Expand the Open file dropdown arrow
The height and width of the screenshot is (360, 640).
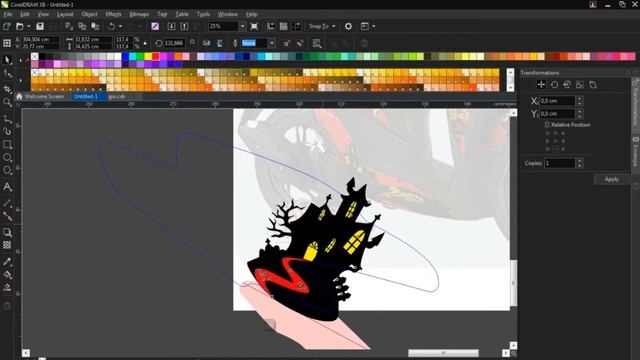click(x=29, y=26)
